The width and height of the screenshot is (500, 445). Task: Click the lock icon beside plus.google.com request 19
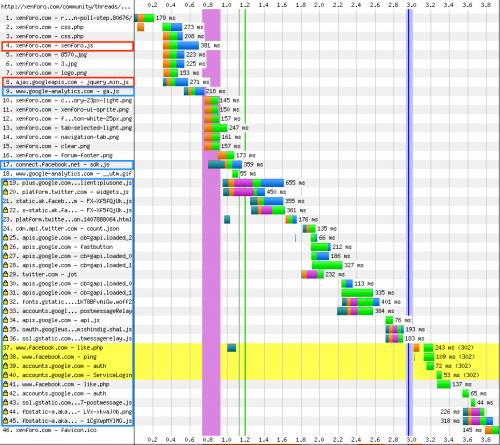[x=5, y=183]
